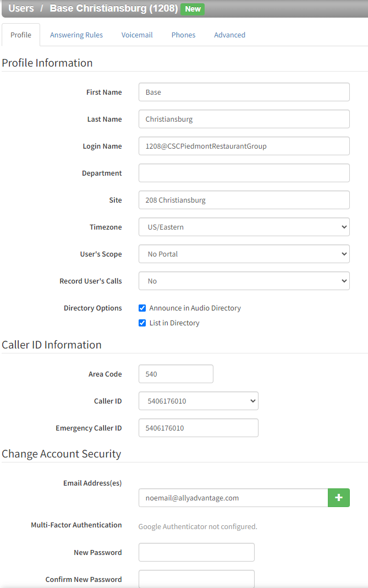The image size is (368, 588).
Task: Select the Profile tab
Action: pyautogui.click(x=20, y=34)
